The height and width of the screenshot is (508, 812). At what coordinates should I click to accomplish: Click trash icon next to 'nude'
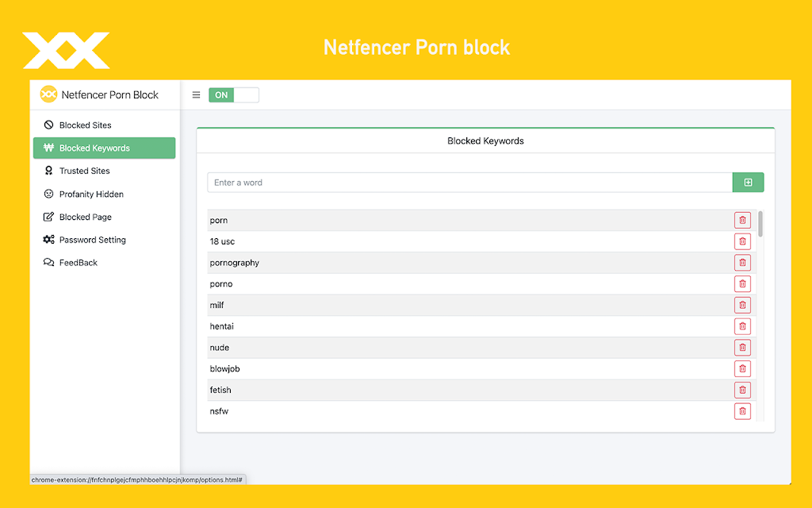point(742,348)
